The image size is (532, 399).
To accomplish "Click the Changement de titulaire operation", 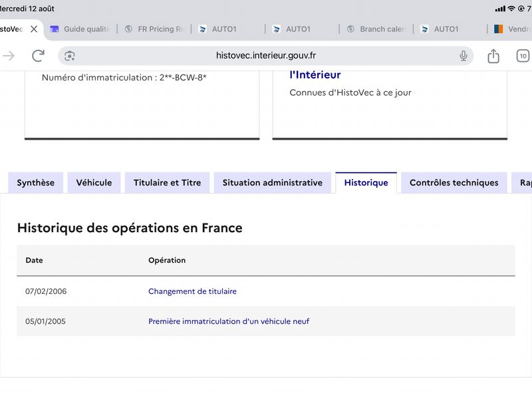I will pyautogui.click(x=192, y=291).
